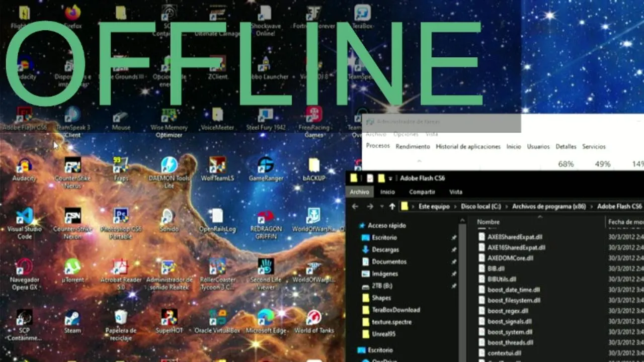
Task: Select file boost_filesystem.dll
Action: pos(514,300)
